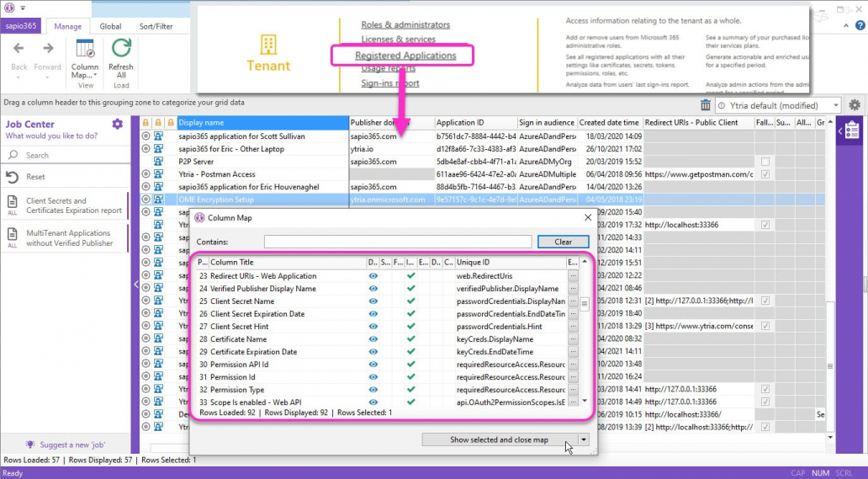Click the delete view trash icon
Screen dimensions: 868x479
(705, 105)
